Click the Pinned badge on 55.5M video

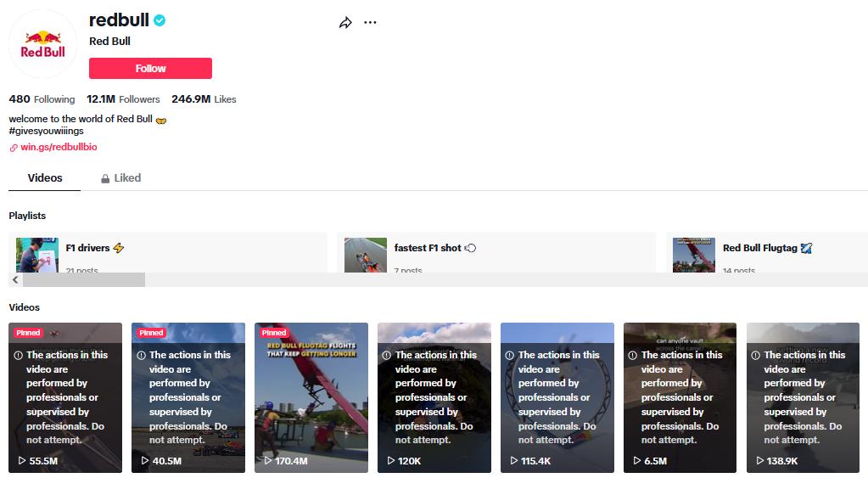tap(28, 333)
